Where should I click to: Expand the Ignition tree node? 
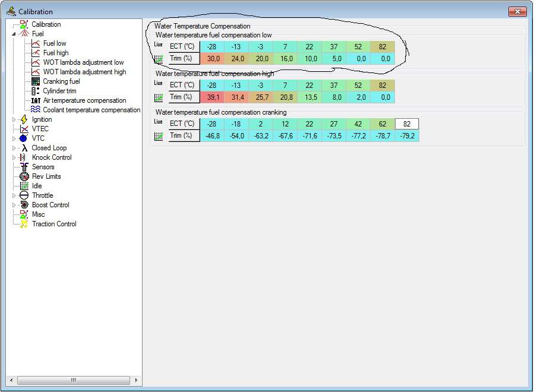click(x=14, y=119)
